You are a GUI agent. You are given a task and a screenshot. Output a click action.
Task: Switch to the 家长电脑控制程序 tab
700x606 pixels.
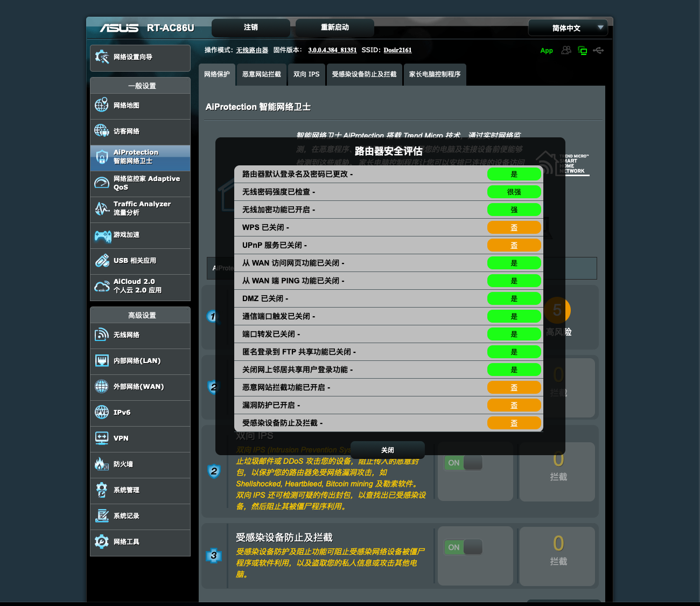point(435,74)
